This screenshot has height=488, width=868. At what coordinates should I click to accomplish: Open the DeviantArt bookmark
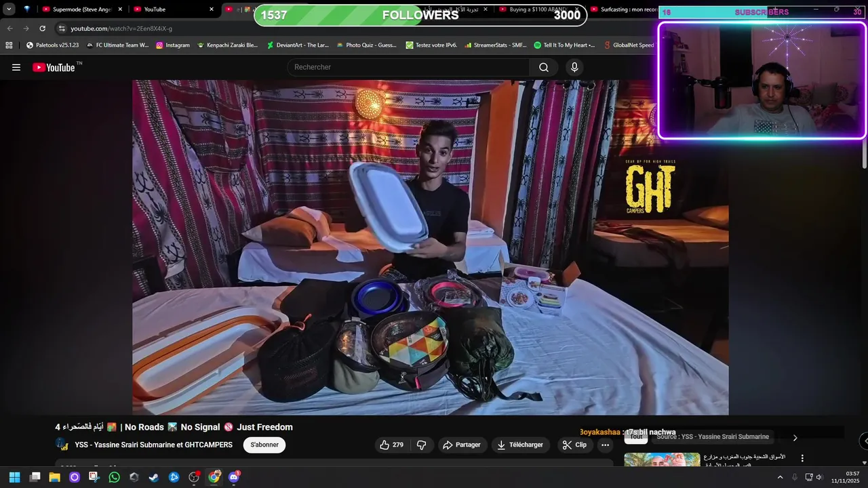point(298,45)
